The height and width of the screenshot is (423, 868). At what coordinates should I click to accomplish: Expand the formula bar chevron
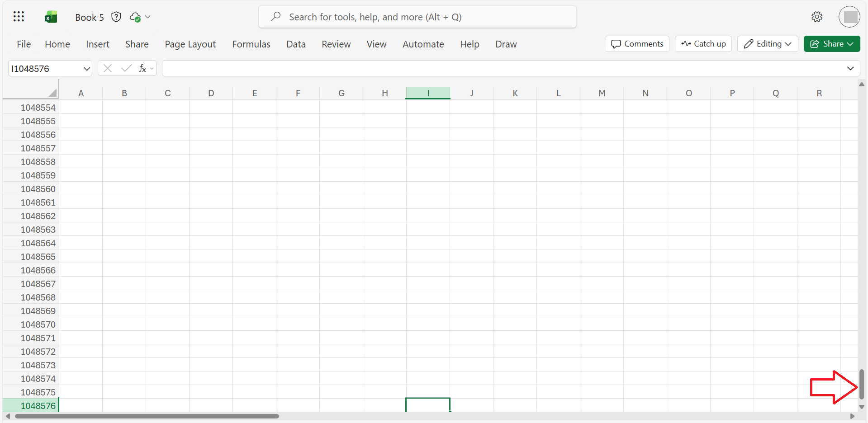coord(850,69)
